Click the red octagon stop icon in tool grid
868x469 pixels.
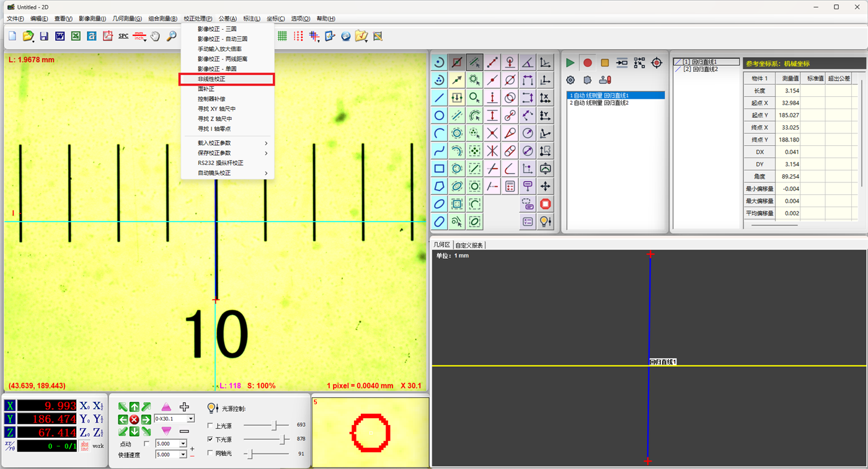[545, 203]
